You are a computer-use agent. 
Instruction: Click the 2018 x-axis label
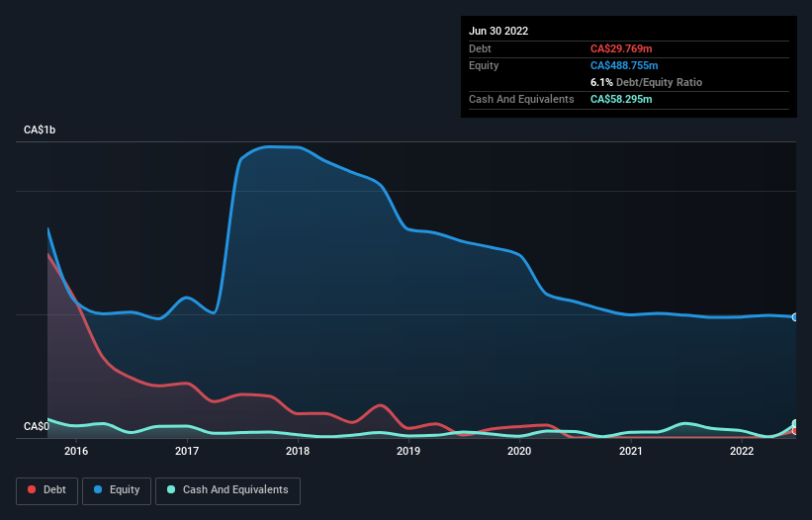coord(298,451)
